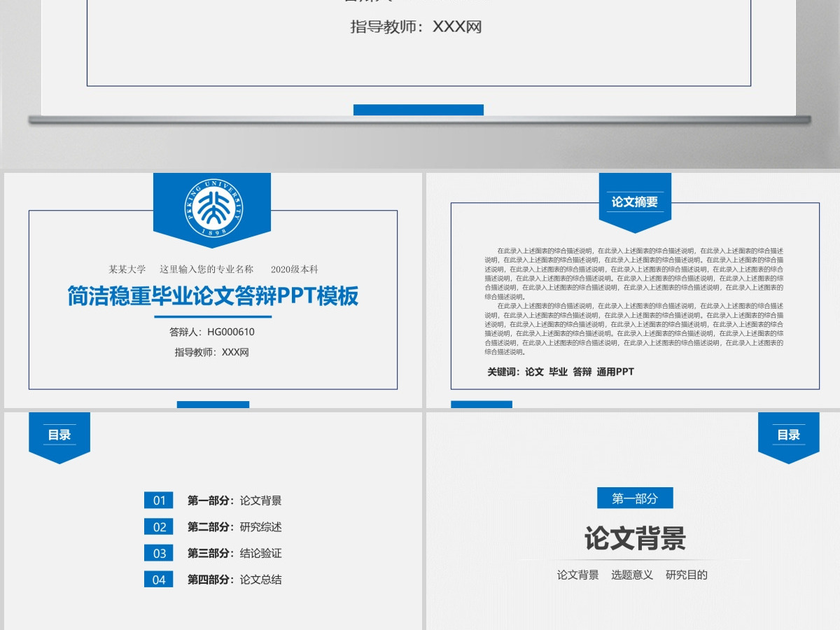This screenshot has width=840, height=630.
Task: Click the text 2020级本科
Action: [x=295, y=269]
